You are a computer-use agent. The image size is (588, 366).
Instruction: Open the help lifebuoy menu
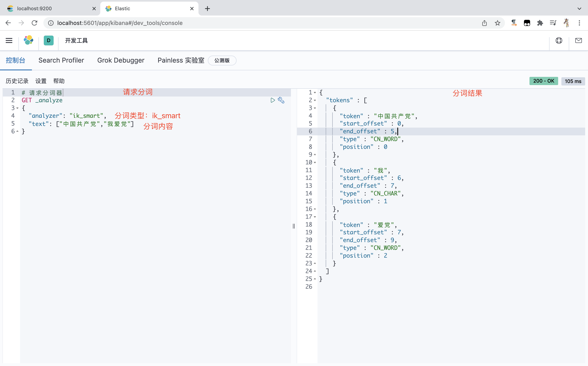tap(559, 40)
